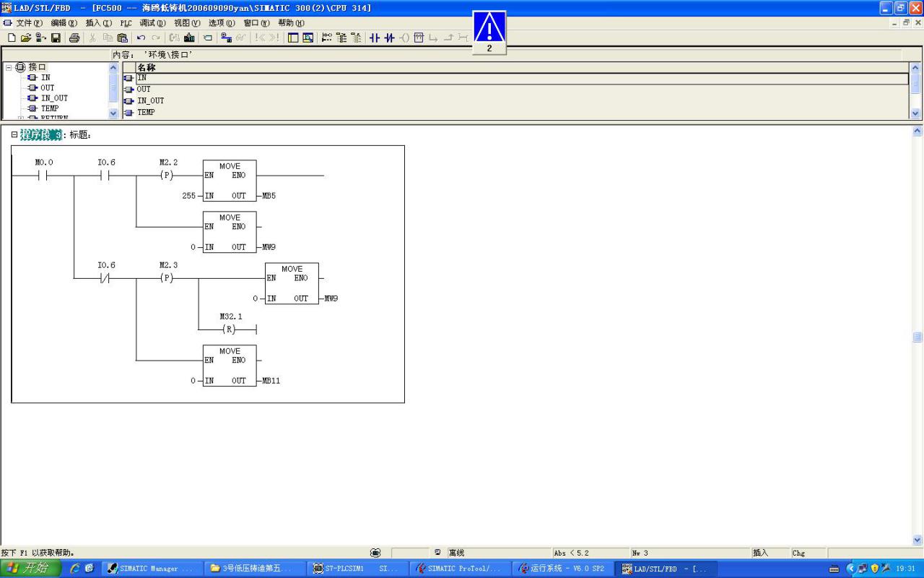Screen dimensions: 924x578
Task: Insert a normally open contact from toolbar
Action: 375,38
